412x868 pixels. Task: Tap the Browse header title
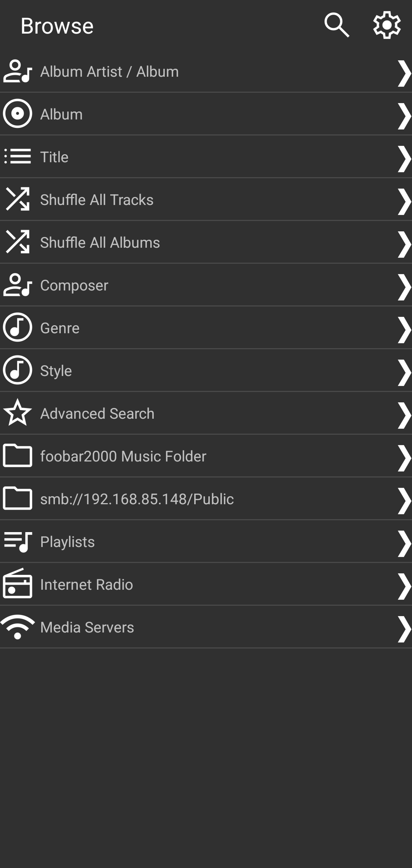(57, 26)
